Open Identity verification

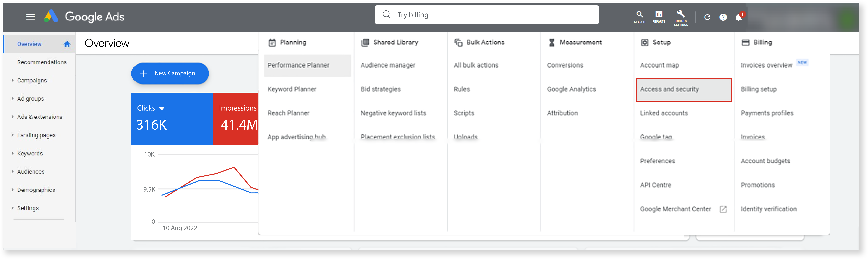769,209
